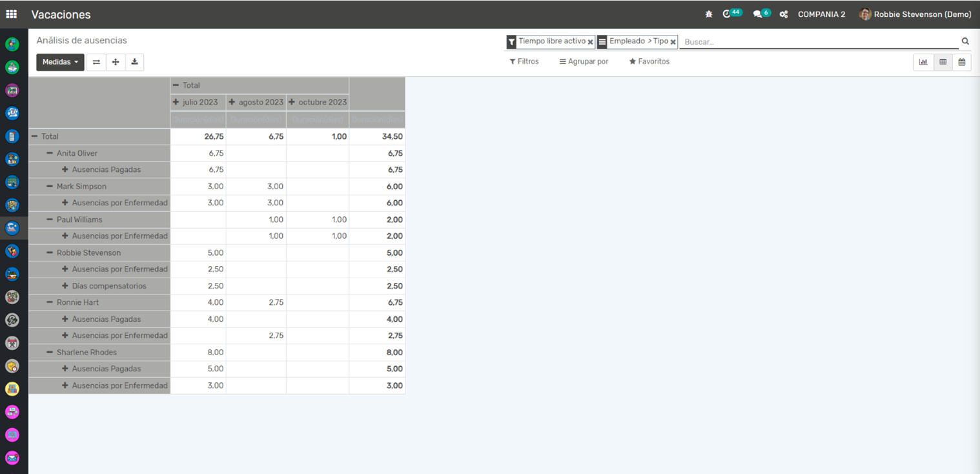Viewport: 980px width, 474px height.
Task: Collapse the Anita Oliver row
Action: (x=50, y=153)
